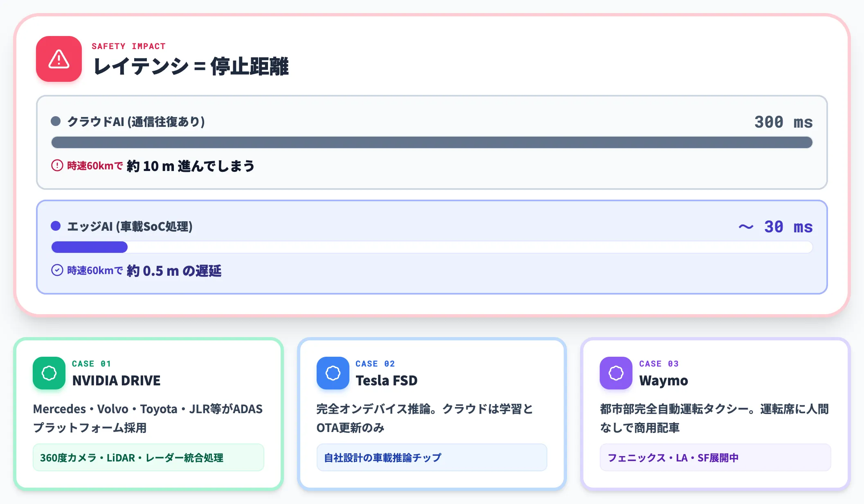The width and height of the screenshot is (864, 504).
Task: Open the NVIDIA DRIVE heading
Action: (x=117, y=380)
